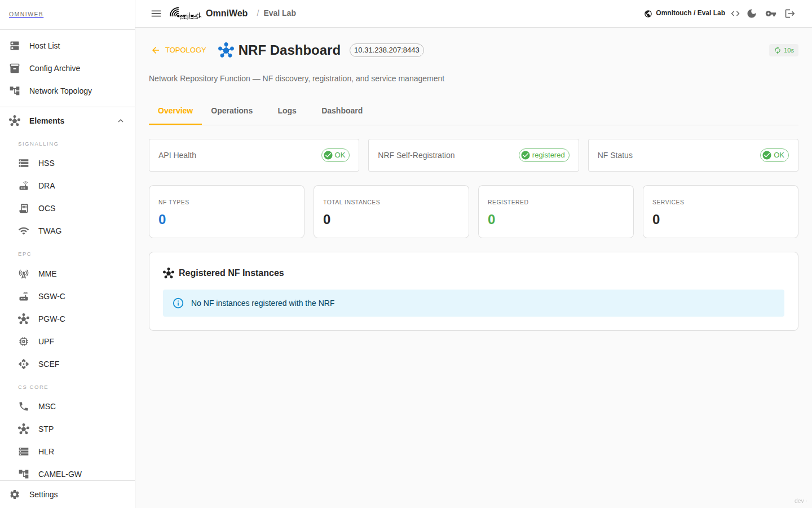
Task: Click the Config Archive icon
Action: pyautogui.click(x=15, y=68)
